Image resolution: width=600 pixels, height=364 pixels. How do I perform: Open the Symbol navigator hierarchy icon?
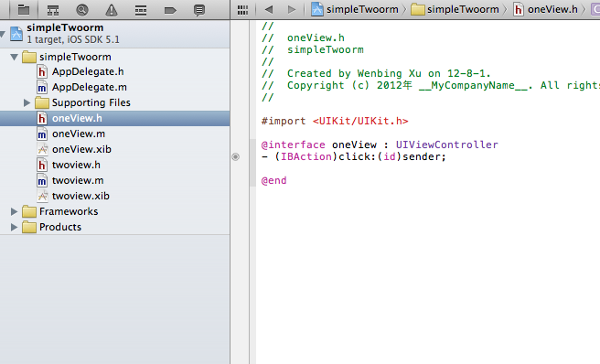[53, 10]
